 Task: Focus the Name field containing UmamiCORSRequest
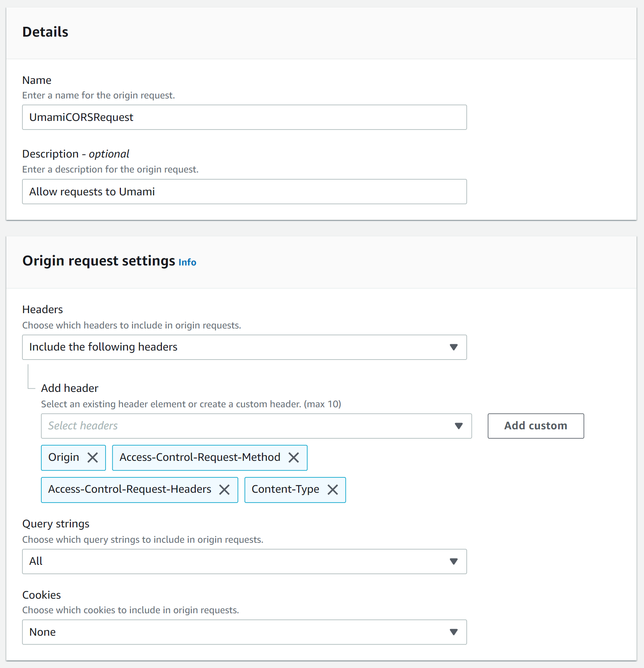(x=244, y=117)
